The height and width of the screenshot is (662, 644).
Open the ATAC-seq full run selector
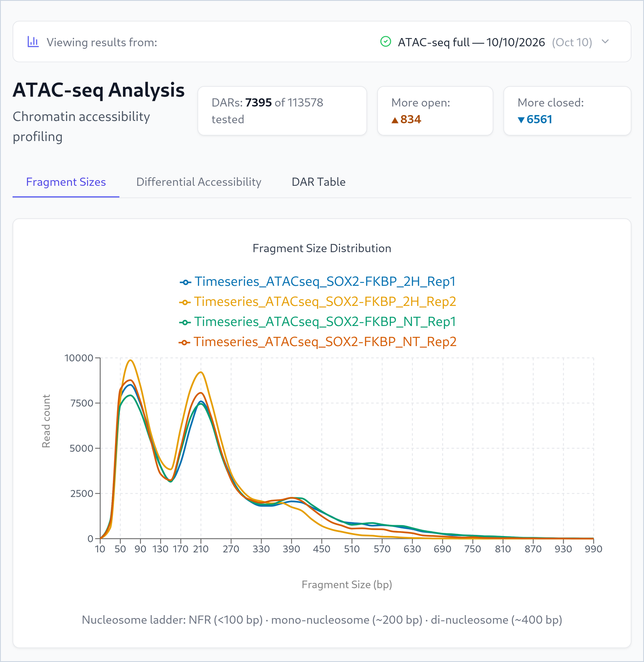click(495, 42)
